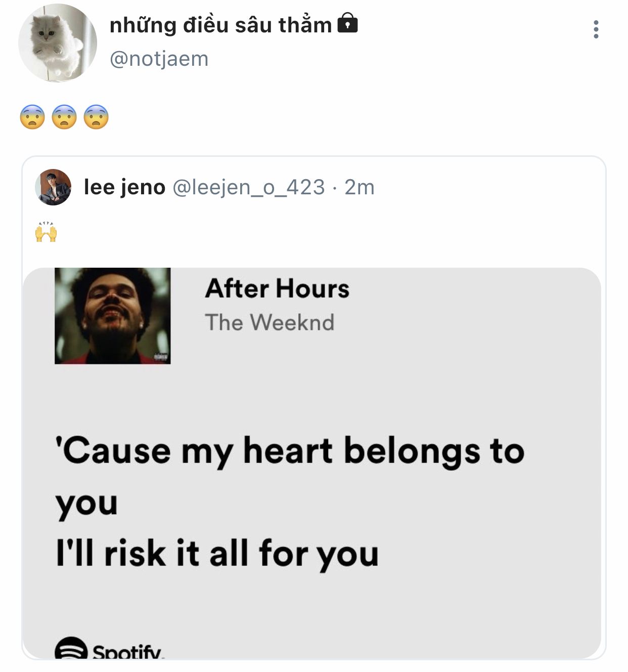Click the middle fearful face emoji
This screenshot has width=628, height=672.
pyautogui.click(x=64, y=117)
